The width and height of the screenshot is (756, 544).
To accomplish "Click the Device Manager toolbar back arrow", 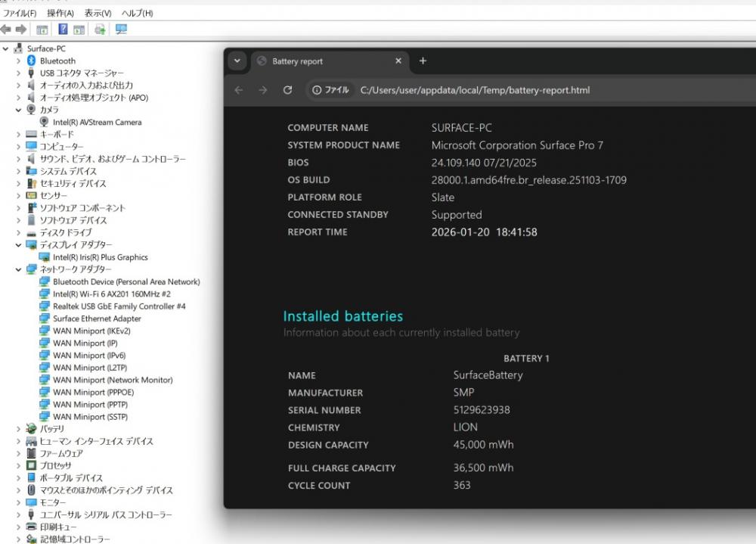I will tap(6, 30).
